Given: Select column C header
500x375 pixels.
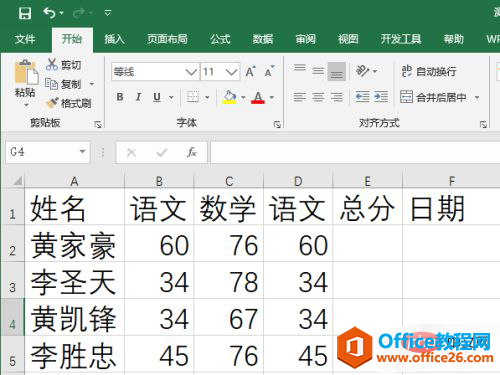Looking at the screenshot, I should (x=229, y=181).
